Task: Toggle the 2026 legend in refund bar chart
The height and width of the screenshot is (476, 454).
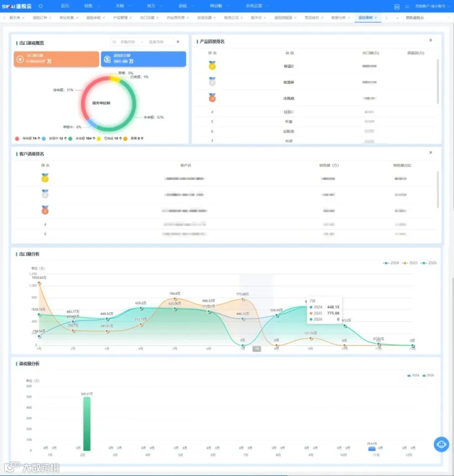Action: [428, 376]
